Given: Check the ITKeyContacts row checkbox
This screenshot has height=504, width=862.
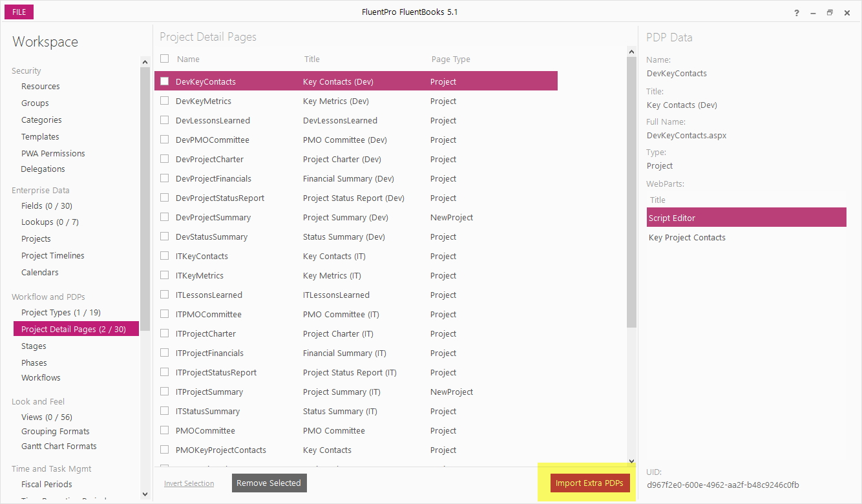Looking at the screenshot, I should [164, 256].
